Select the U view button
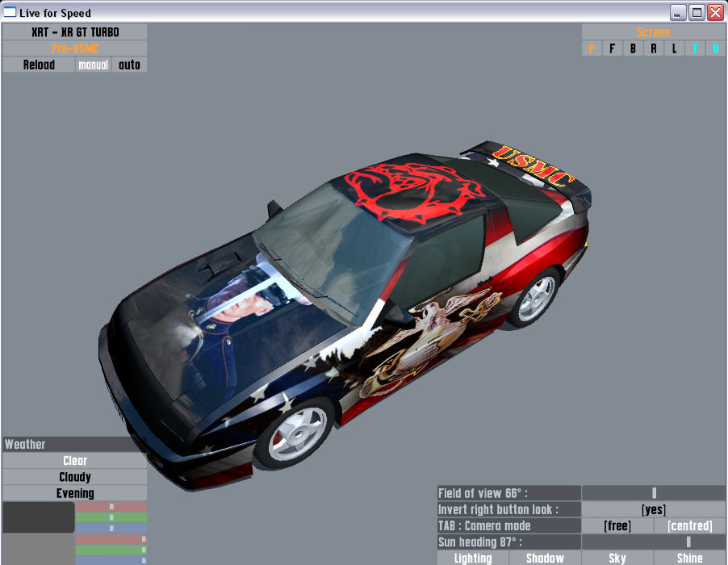Screen dimensions: 728x565 click(715, 48)
